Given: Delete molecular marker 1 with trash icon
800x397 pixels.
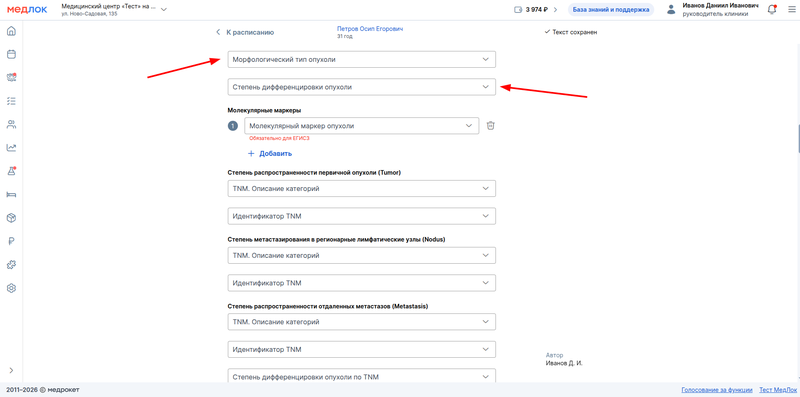Looking at the screenshot, I should (490, 126).
